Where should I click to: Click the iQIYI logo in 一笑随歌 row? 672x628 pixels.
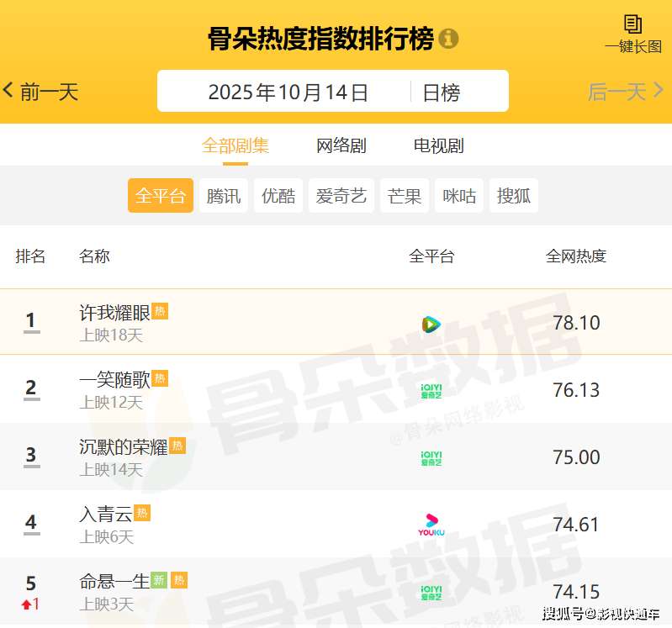coord(431,390)
